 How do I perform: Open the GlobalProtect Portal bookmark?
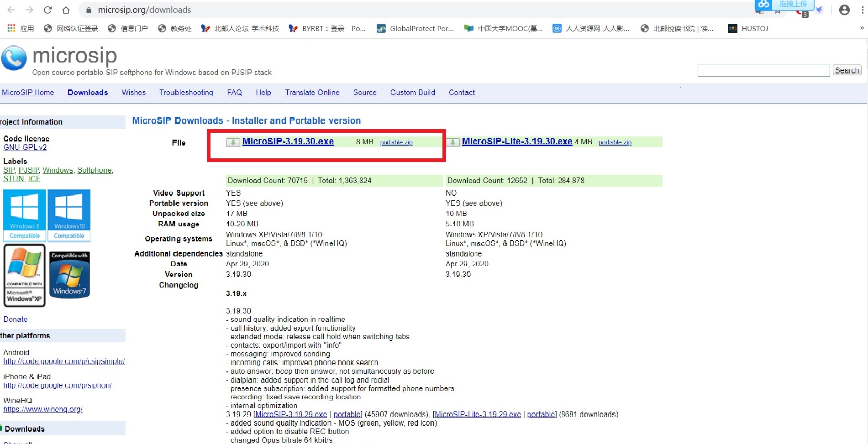pos(415,28)
